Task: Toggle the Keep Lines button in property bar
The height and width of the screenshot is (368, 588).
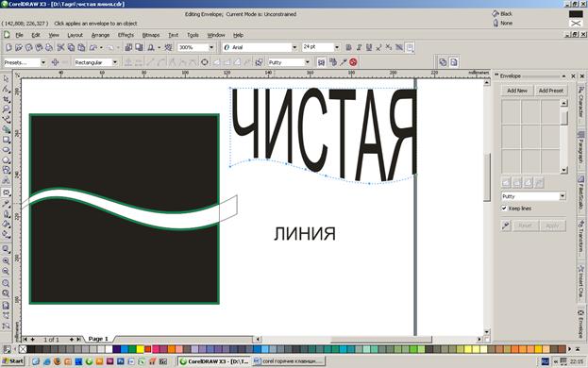Action: tap(321, 62)
